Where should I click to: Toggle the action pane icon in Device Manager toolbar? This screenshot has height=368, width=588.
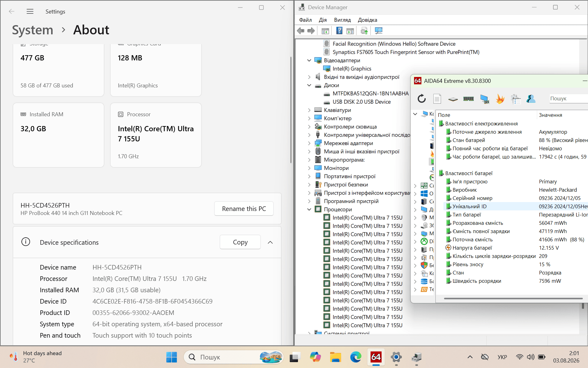(350, 31)
